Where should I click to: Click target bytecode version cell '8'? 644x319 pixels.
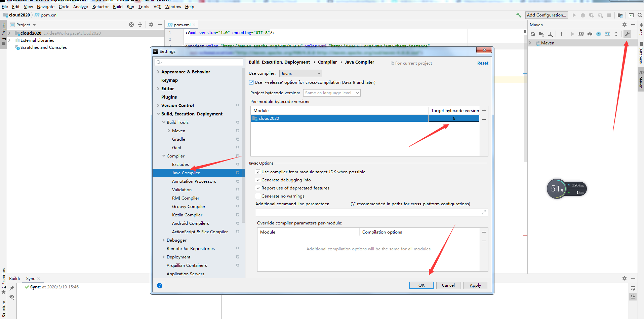click(454, 118)
